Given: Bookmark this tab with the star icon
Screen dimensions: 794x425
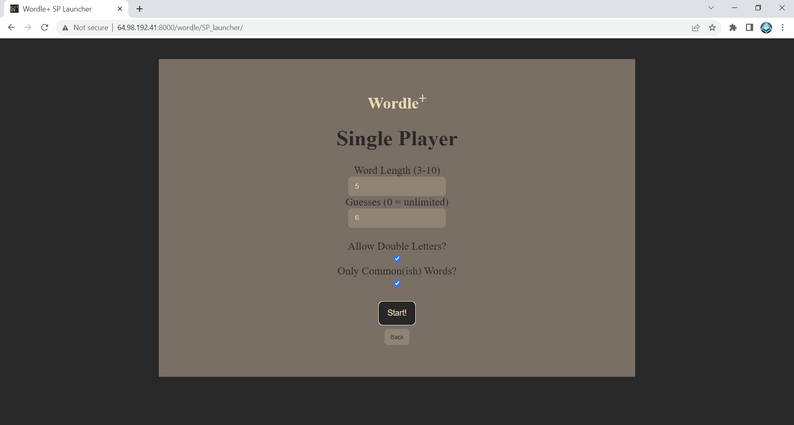Looking at the screenshot, I should [x=712, y=27].
